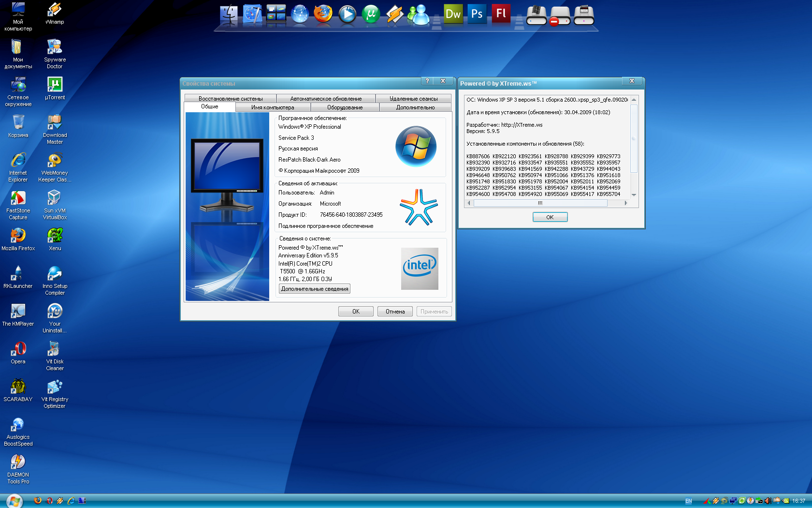Click OK in the Powered by XTreme.ws window

pyautogui.click(x=550, y=217)
